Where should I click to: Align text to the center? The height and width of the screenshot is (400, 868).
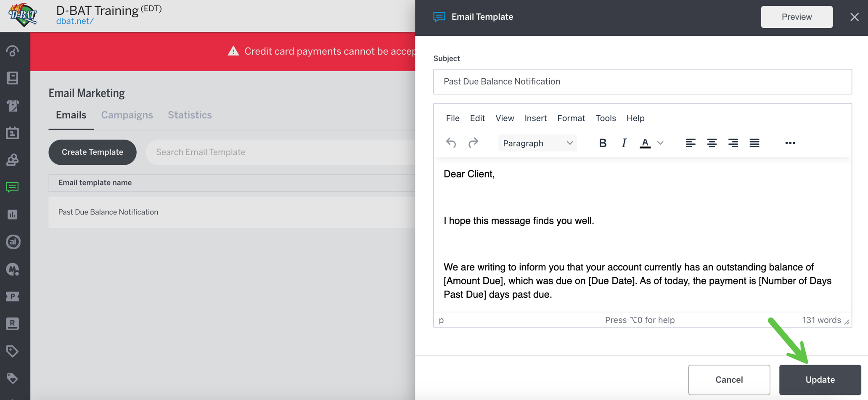point(712,143)
